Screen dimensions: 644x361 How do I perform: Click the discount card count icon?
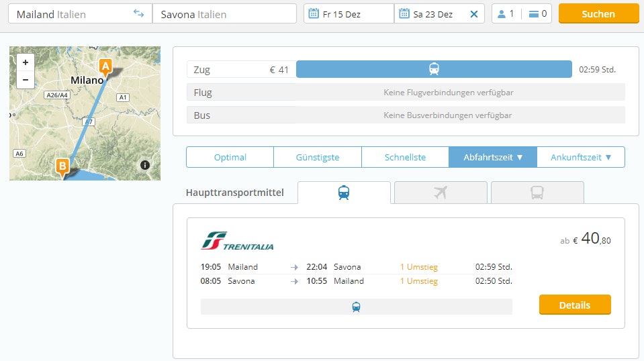(534, 13)
